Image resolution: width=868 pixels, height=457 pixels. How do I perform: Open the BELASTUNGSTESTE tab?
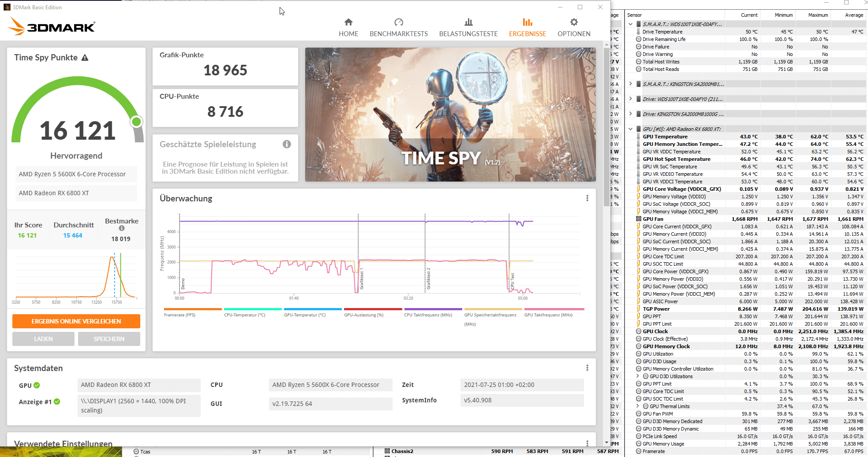(468, 27)
